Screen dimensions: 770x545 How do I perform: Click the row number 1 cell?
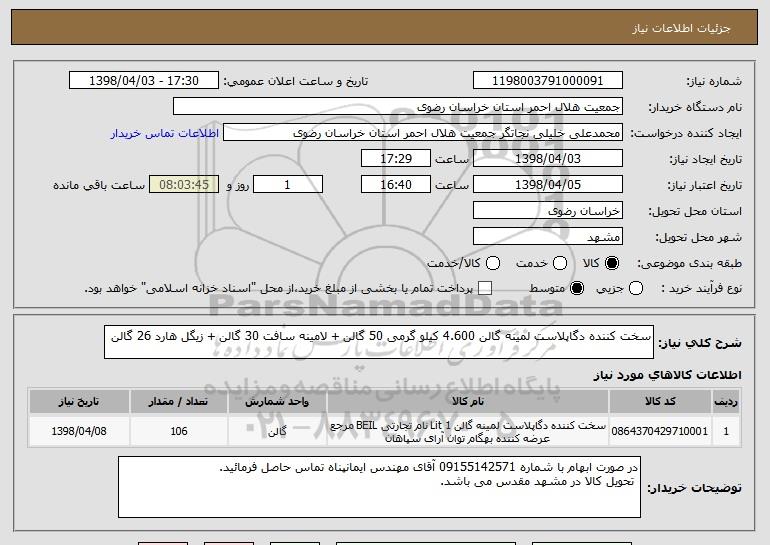coord(726,431)
